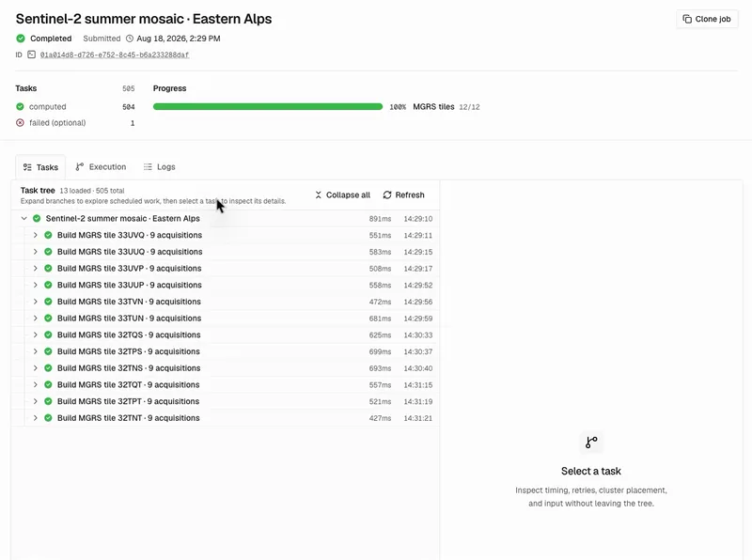Click the MGRS tiles 12/12 counter
Screen dimensions: 752x560
(x=446, y=107)
